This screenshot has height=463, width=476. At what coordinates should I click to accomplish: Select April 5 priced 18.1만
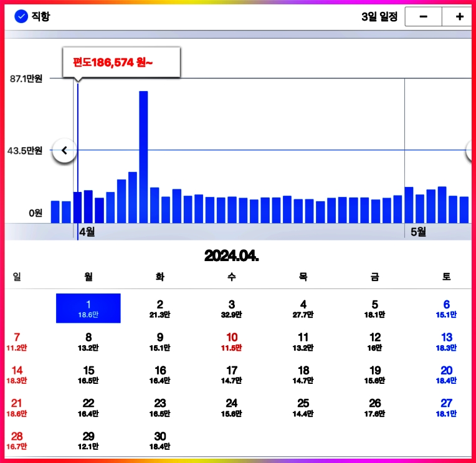click(x=375, y=308)
